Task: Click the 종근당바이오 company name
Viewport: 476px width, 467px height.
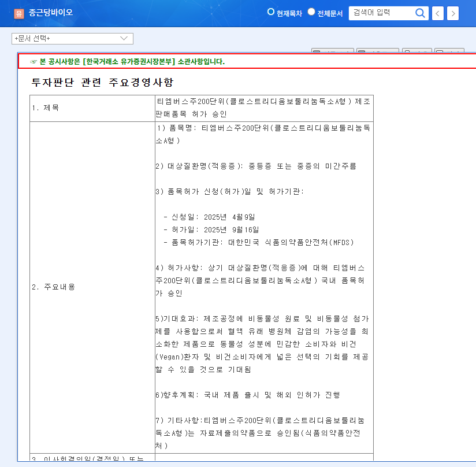Action: coord(51,13)
